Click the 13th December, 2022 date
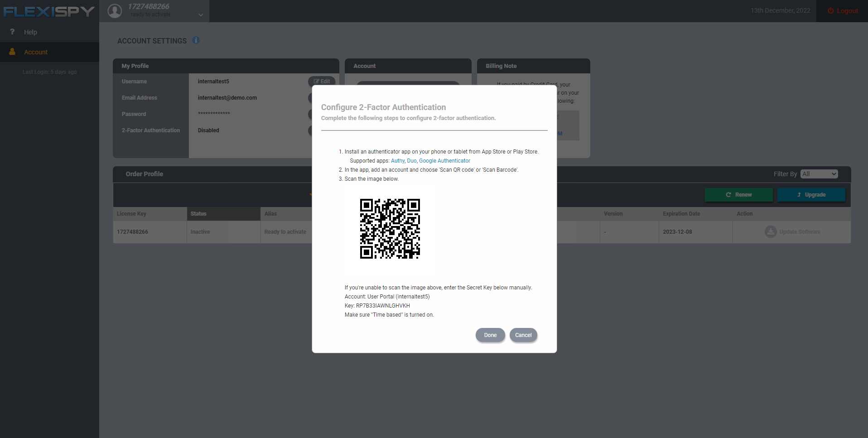This screenshot has width=868, height=438. 780,10
